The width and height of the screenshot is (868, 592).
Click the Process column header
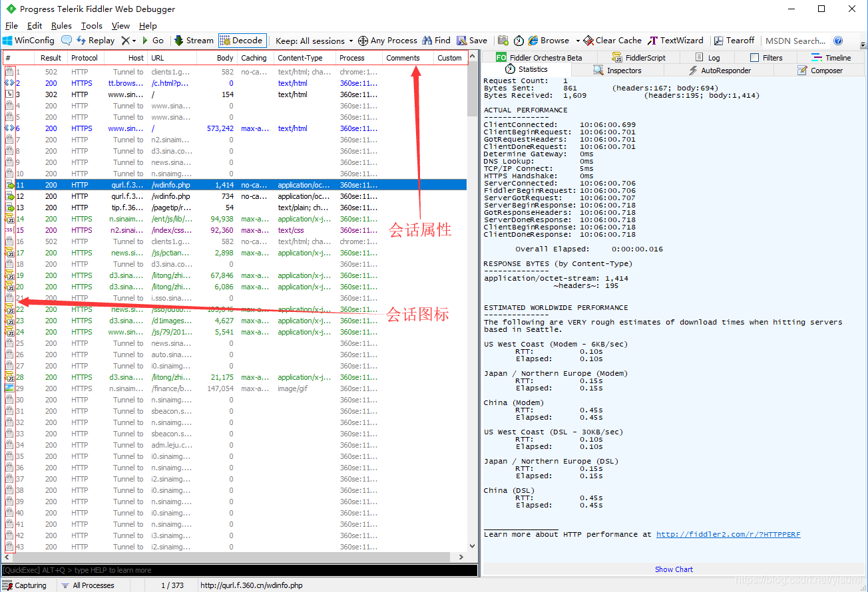tap(359, 58)
